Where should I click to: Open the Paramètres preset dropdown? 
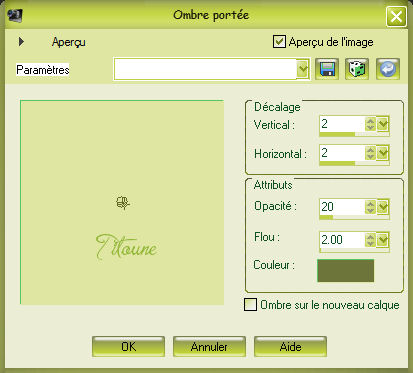point(303,69)
